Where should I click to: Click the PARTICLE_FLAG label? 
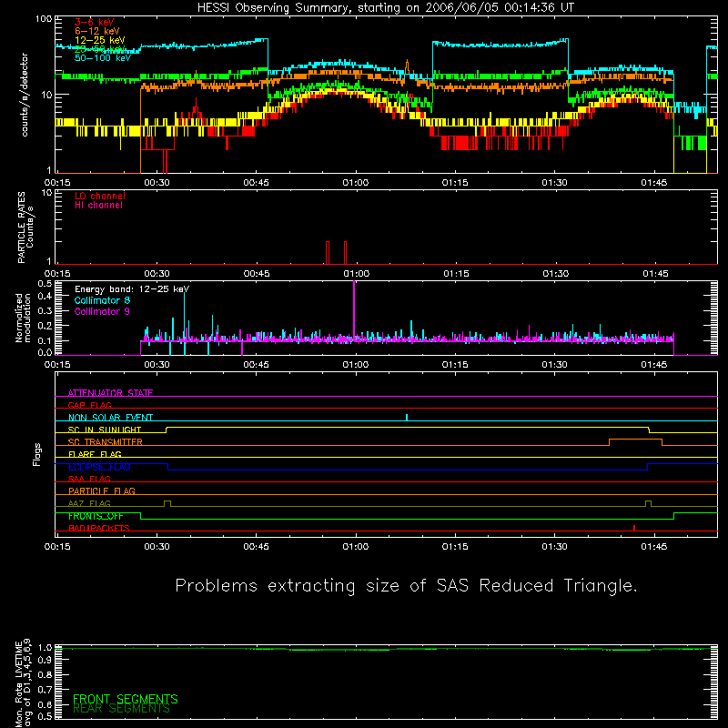pyautogui.click(x=102, y=490)
